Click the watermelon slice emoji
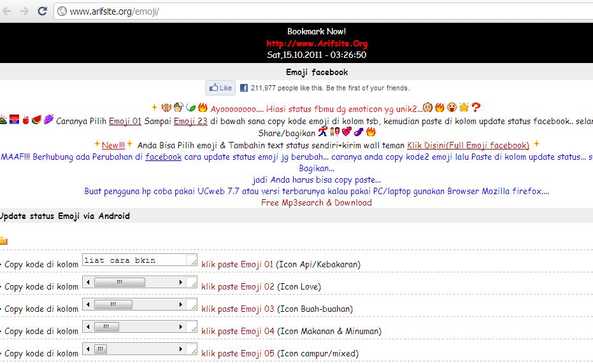Screen dimensions: 593x364 point(37,120)
